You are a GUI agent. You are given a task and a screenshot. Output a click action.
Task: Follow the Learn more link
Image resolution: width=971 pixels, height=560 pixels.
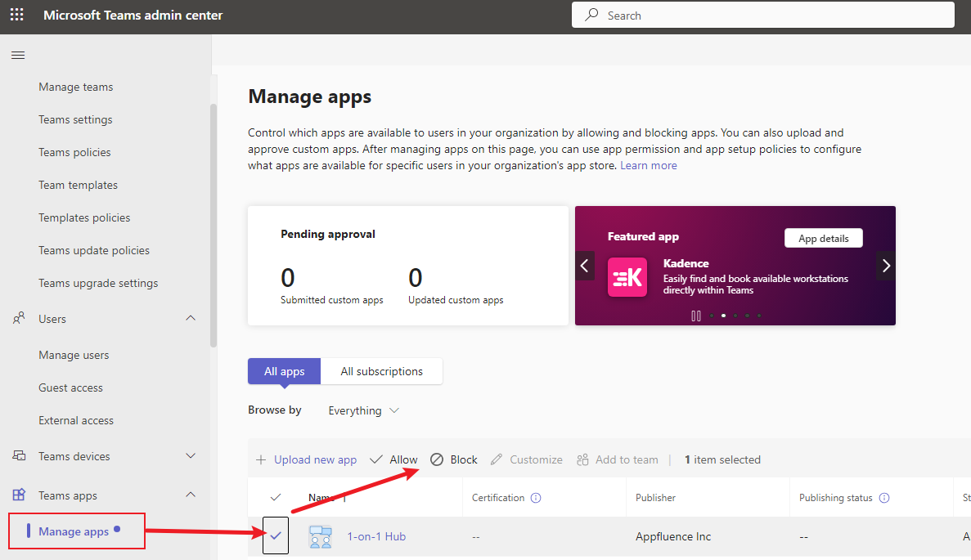pos(649,165)
